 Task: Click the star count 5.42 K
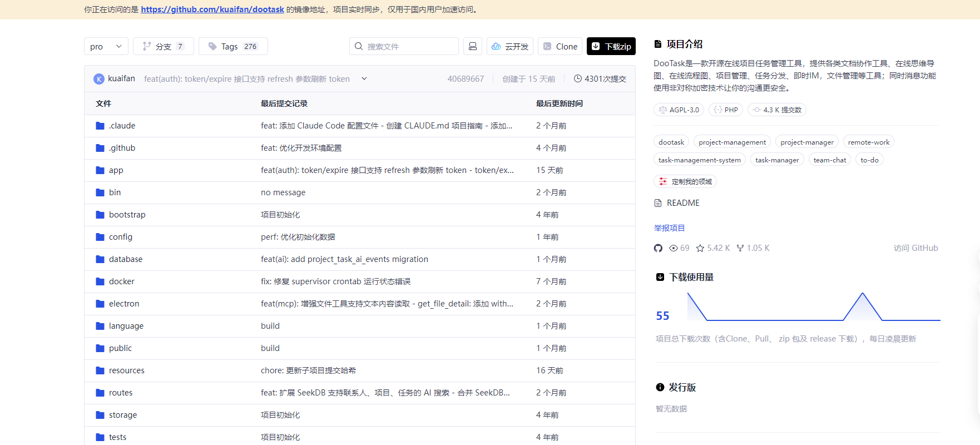tap(713, 248)
